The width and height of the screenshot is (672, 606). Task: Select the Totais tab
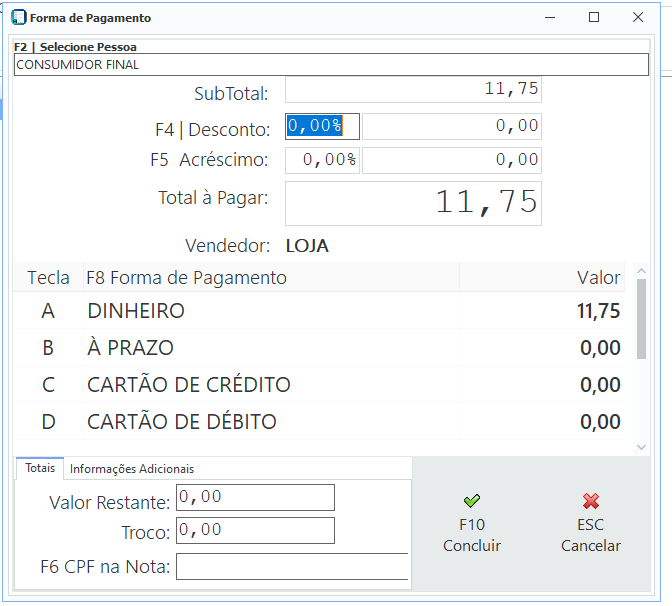40,468
